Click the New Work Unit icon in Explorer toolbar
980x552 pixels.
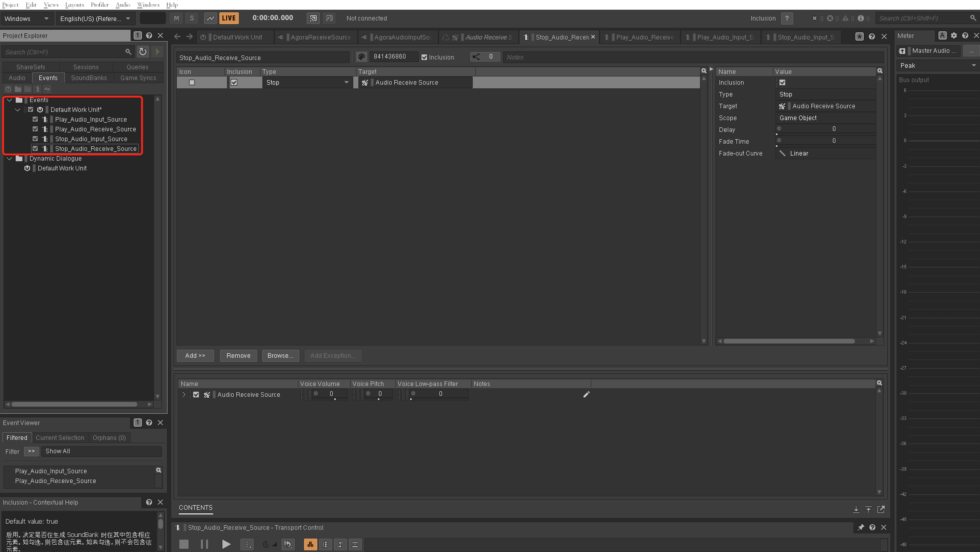tap(8, 89)
